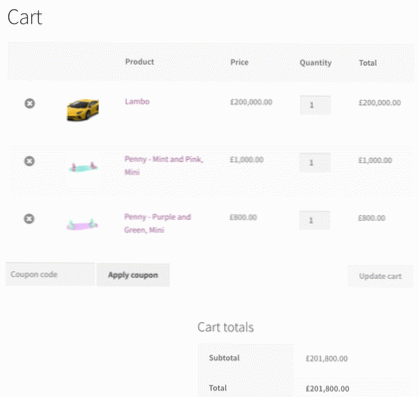Click the Coupon code input field
The width and height of the screenshot is (419, 397).
pyautogui.click(x=50, y=274)
